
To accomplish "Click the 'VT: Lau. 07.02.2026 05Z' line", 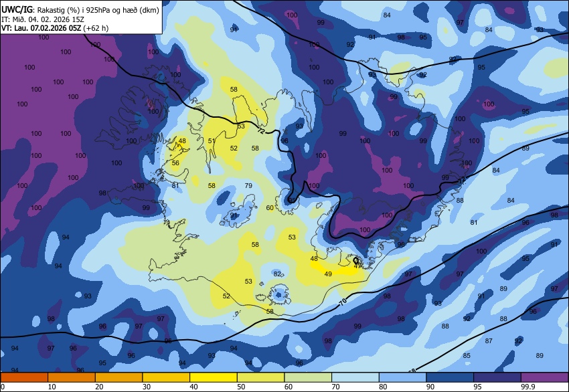I will (x=42, y=28).
